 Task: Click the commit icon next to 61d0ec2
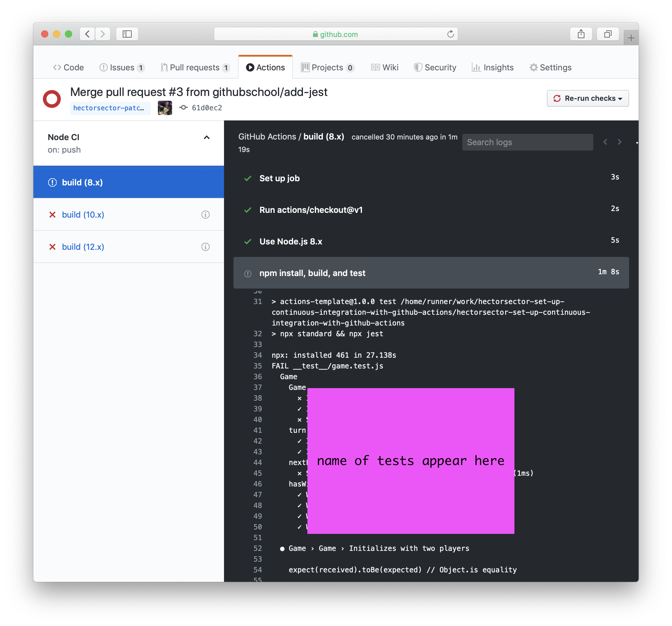click(183, 108)
